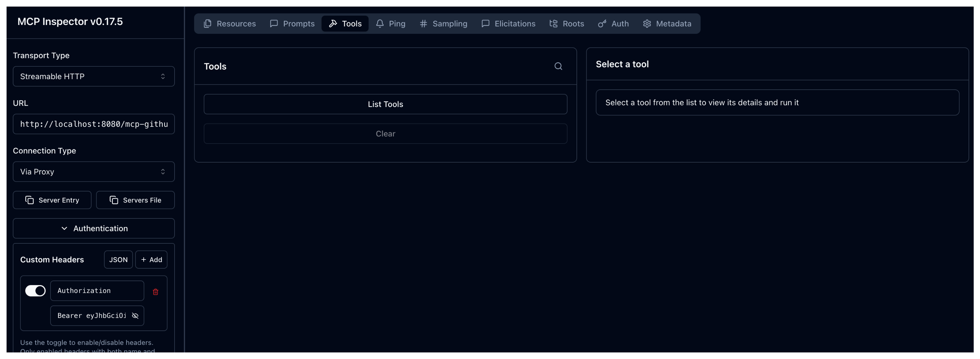This screenshot has width=980, height=359.
Task: Reveal bearer token with eye-slash icon
Action: pos(135,316)
